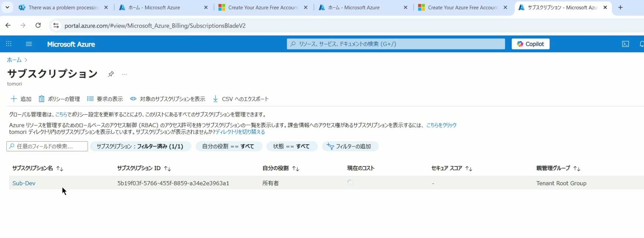This screenshot has width=644, height=238.
Task: Open the 状態 filter pill
Action: click(291, 146)
